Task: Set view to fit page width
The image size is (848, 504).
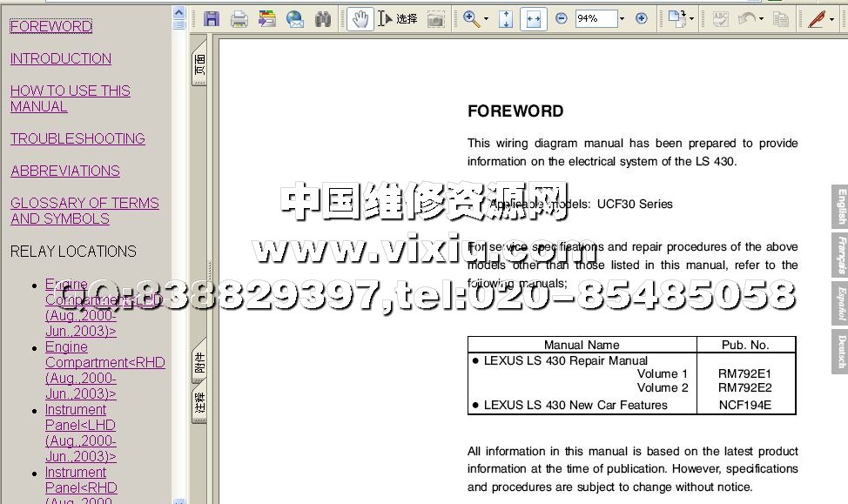Action: pyautogui.click(x=533, y=19)
